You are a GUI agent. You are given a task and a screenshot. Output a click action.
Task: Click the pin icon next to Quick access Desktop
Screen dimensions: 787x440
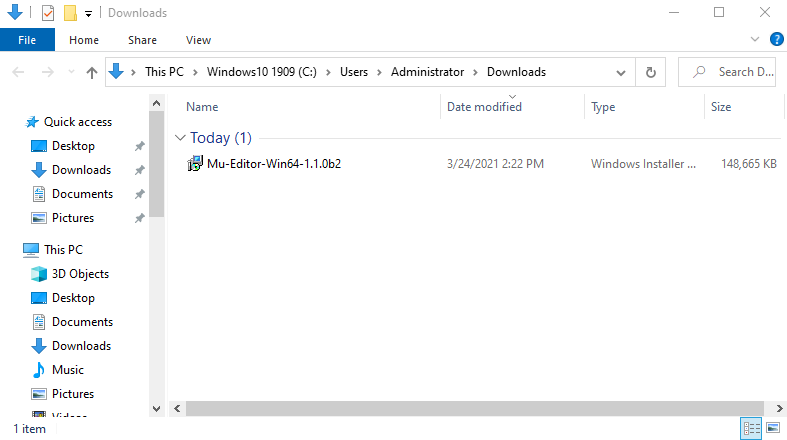click(140, 146)
